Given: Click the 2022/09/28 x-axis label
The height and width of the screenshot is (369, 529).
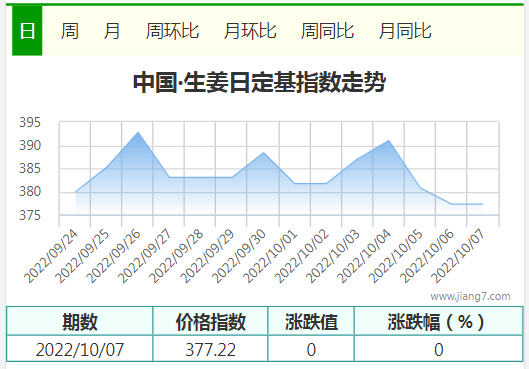Looking at the screenshot, I should tap(176, 256).
